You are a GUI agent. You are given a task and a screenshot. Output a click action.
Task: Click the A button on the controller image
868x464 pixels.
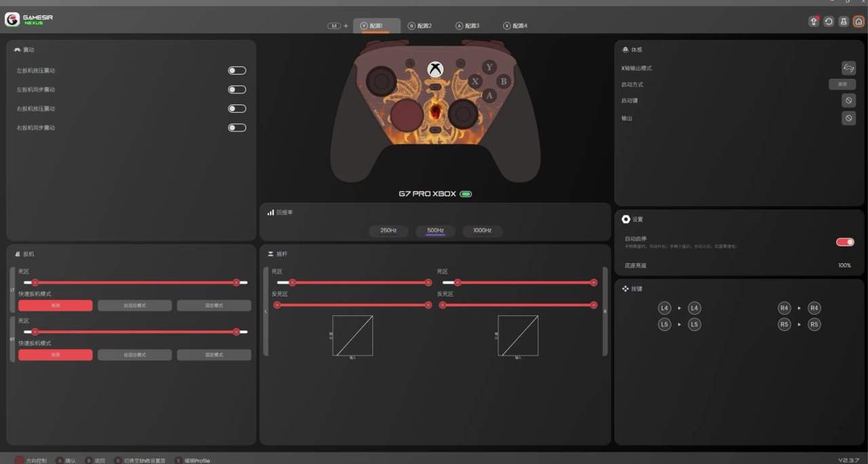490,96
